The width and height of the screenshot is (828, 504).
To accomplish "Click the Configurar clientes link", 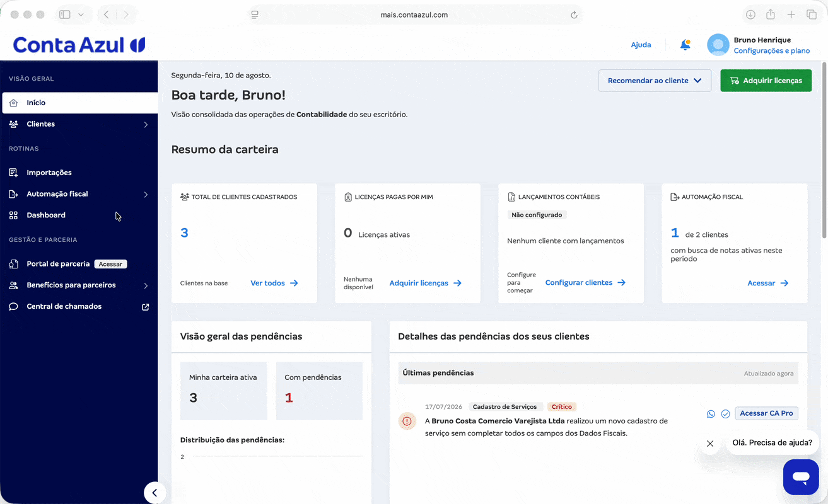I will [585, 283].
